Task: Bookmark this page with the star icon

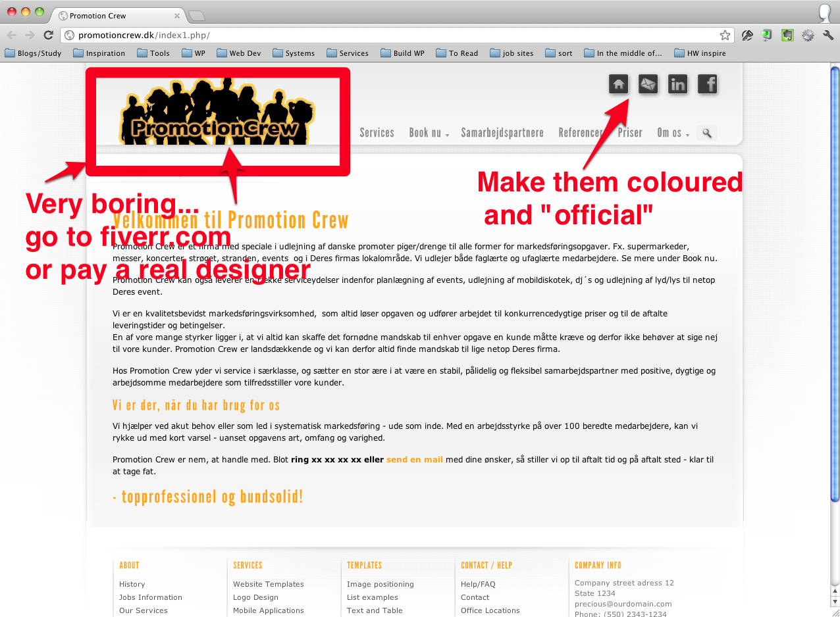Action: pos(725,36)
